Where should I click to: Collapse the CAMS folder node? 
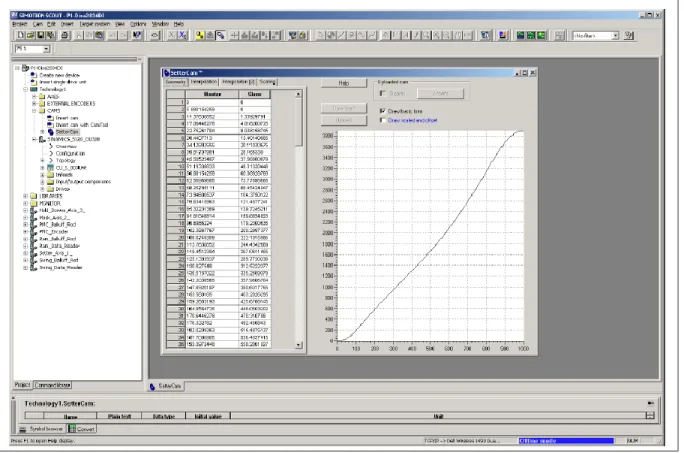pyautogui.click(x=34, y=110)
